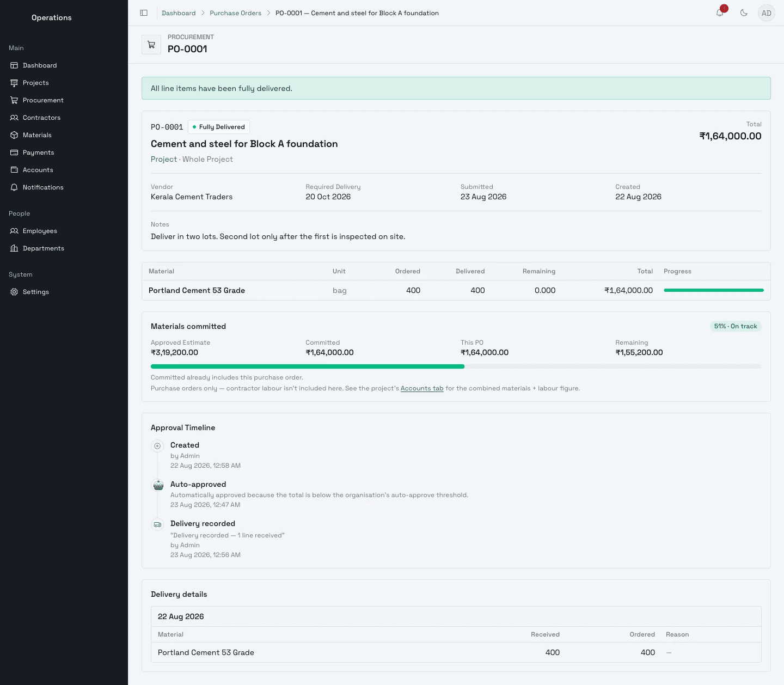Open Dashboard menu item in sidebar
The width and height of the screenshot is (784, 685).
pyautogui.click(x=64, y=65)
